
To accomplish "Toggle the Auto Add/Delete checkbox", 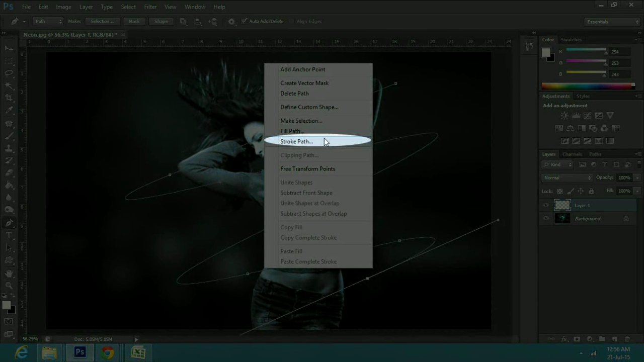I will click(244, 21).
